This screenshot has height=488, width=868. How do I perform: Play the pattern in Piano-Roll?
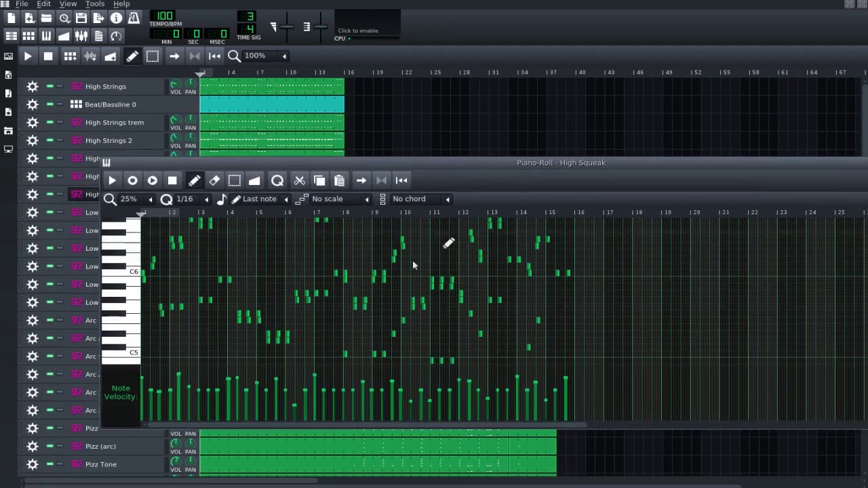[x=113, y=180]
